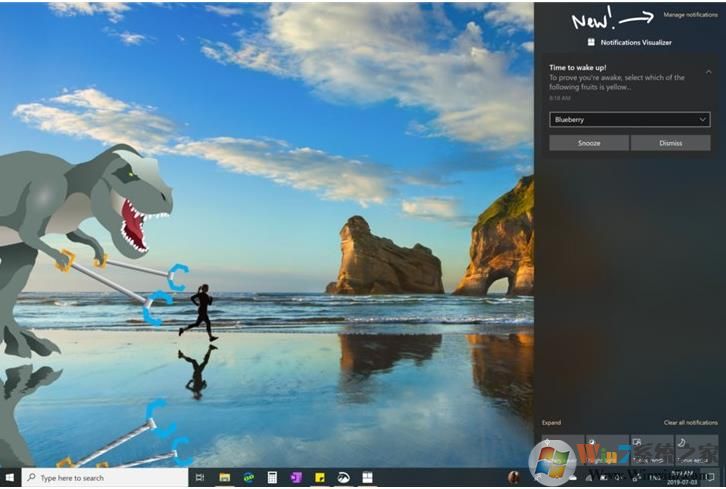Open the Blueberry fruit dropdown
Viewport: 726px width, 489px height.
tap(630, 119)
